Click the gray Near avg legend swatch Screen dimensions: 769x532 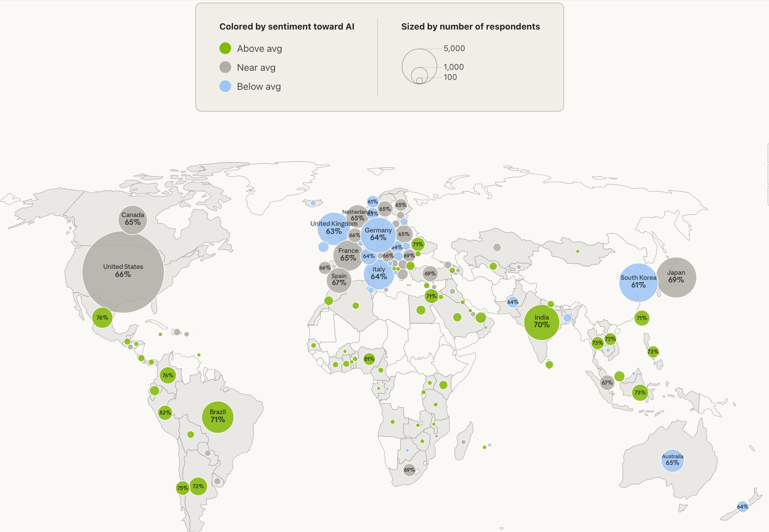coord(225,67)
